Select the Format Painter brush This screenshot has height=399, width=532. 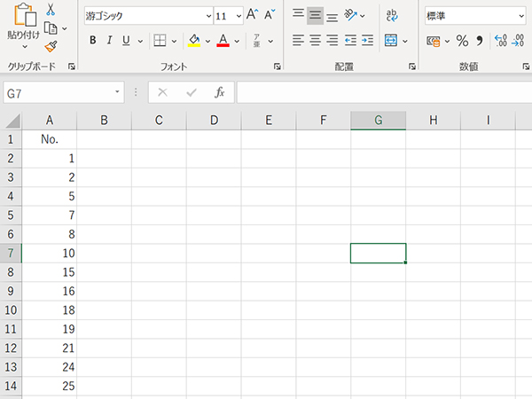tap(51, 46)
